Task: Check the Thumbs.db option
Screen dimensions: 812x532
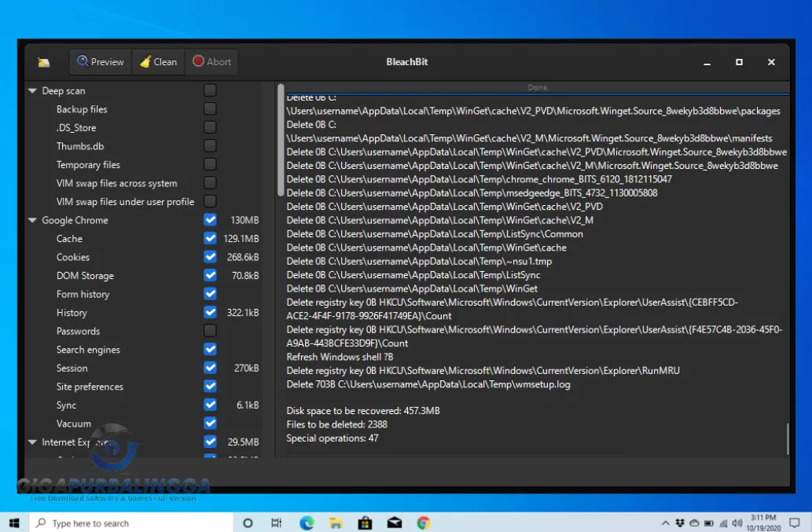Action: [x=210, y=146]
